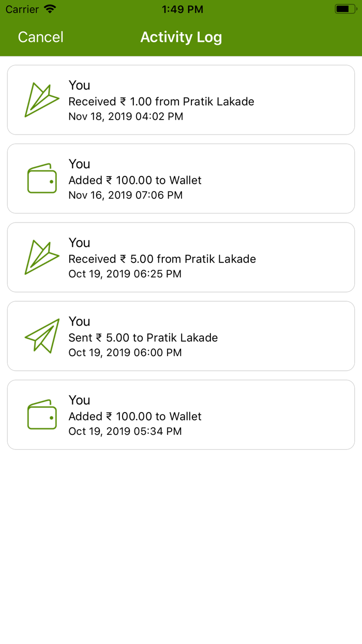The height and width of the screenshot is (644, 362).
Task: Tap the Carrier label in status bar
Action: point(22,9)
